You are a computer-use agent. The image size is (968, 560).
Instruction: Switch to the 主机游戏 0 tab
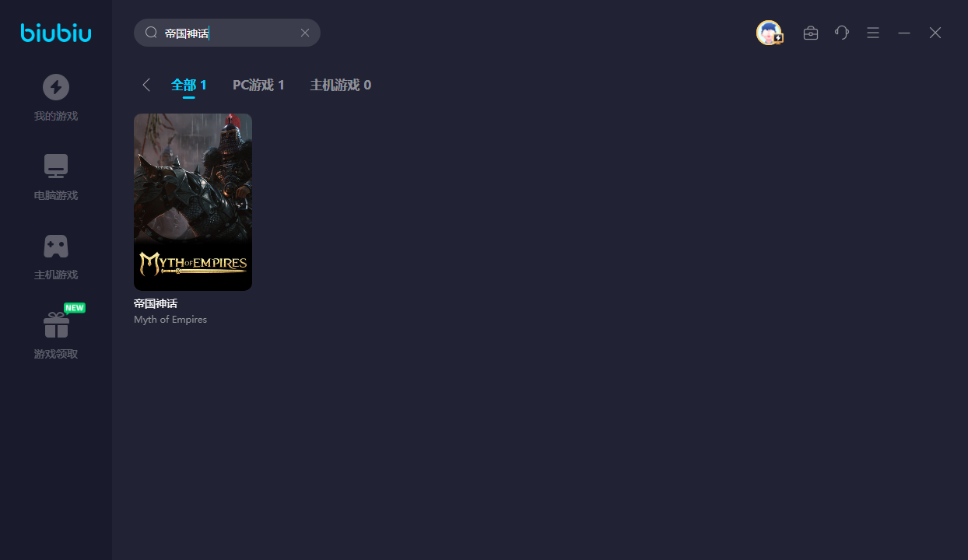point(340,85)
